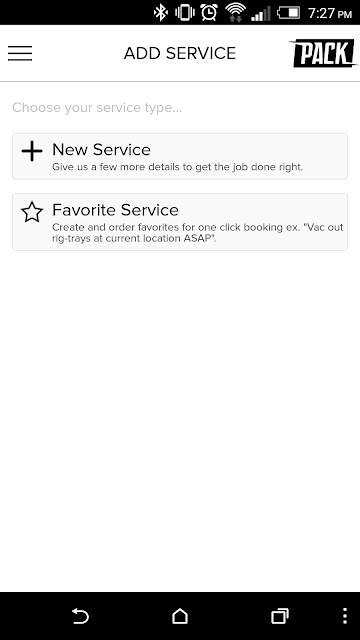Click the star icon for Favorite Service
Image resolution: width=360 pixels, height=640 pixels.
(32, 212)
